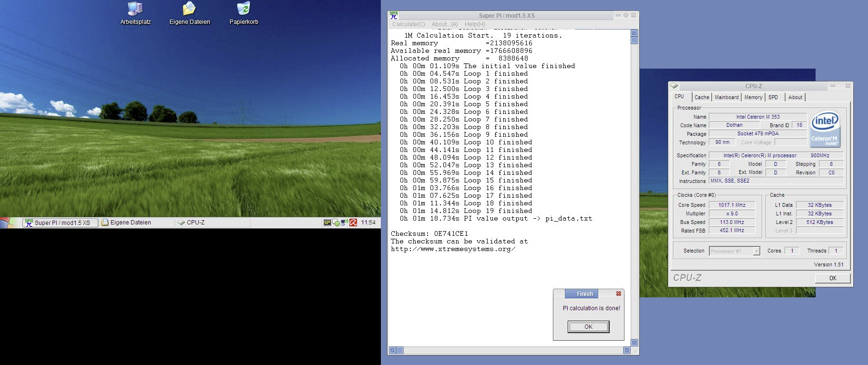Click OK in the Finish dialog
This screenshot has height=365, width=868.
(589, 327)
